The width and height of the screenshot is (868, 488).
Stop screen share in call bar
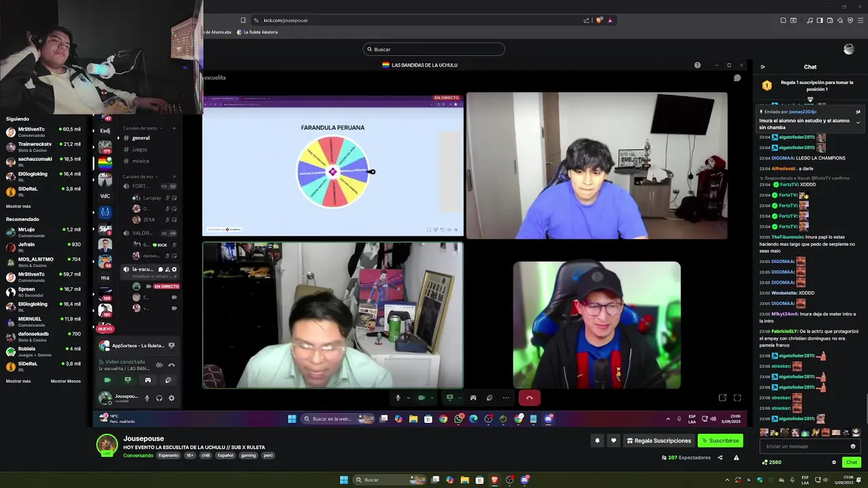pyautogui.click(x=449, y=398)
